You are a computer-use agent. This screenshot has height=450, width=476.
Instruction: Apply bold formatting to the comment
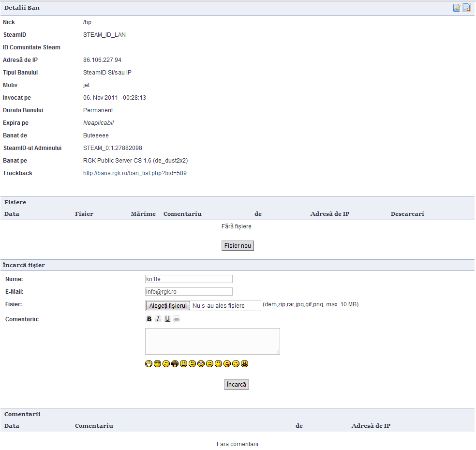tap(149, 319)
